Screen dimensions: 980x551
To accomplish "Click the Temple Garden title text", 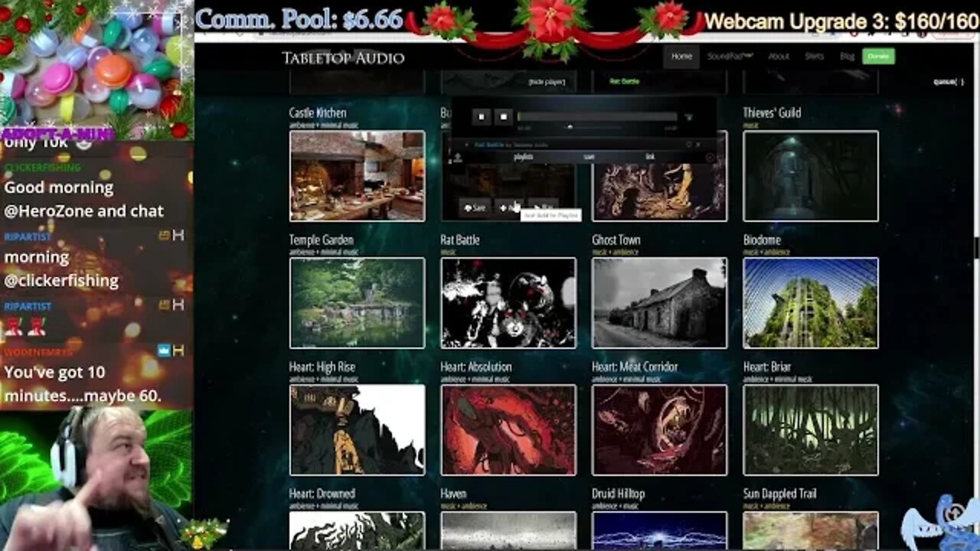I will 321,240.
